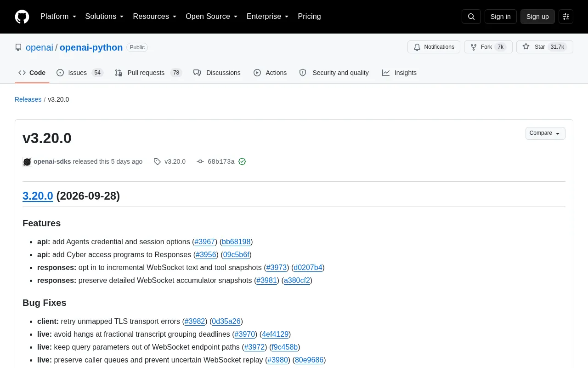Image resolution: width=588 pixels, height=368 pixels.
Task: Click the Sign in button
Action: point(500,17)
